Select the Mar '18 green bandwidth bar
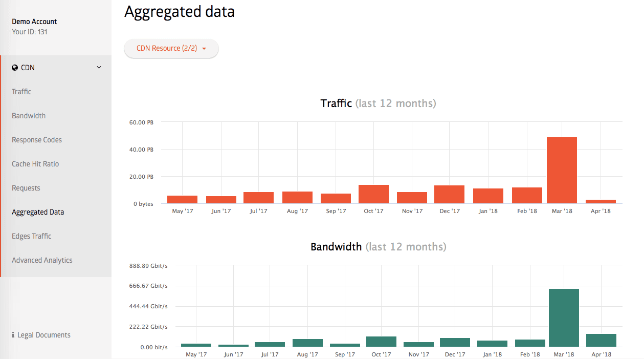The width and height of the screenshot is (644, 359). pyautogui.click(x=564, y=318)
